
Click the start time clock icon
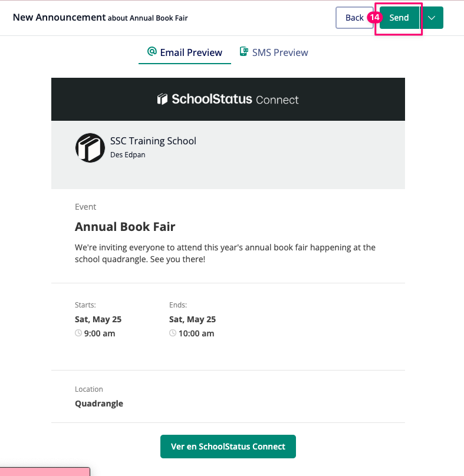click(x=78, y=333)
